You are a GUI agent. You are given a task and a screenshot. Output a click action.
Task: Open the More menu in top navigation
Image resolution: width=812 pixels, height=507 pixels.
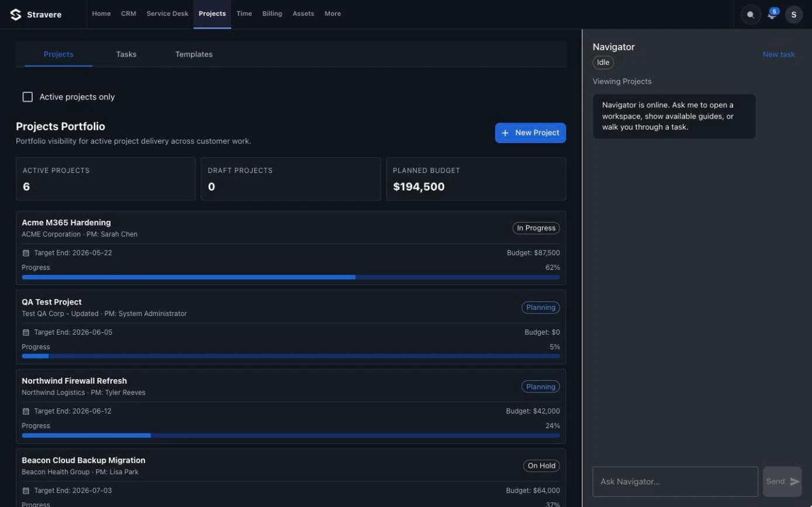click(333, 13)
